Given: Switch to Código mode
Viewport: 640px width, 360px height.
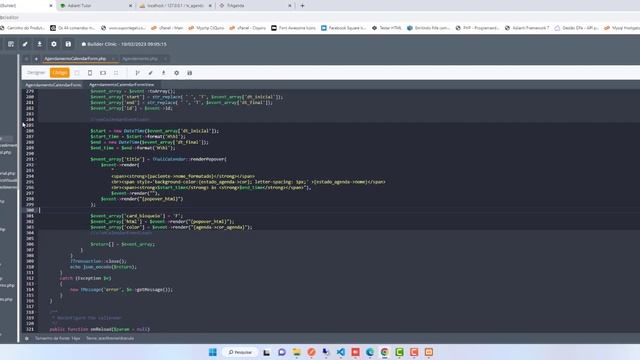Looking at the screenshot, I should coord(60,73).
